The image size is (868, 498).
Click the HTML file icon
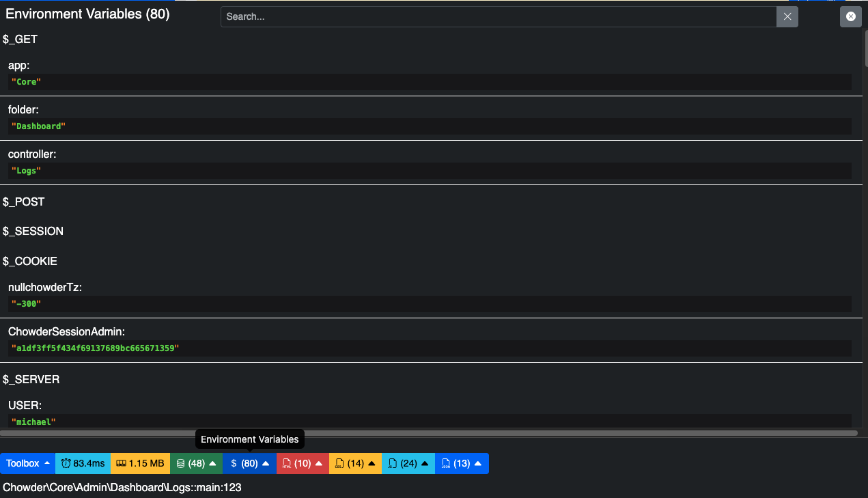click(287, 463)
